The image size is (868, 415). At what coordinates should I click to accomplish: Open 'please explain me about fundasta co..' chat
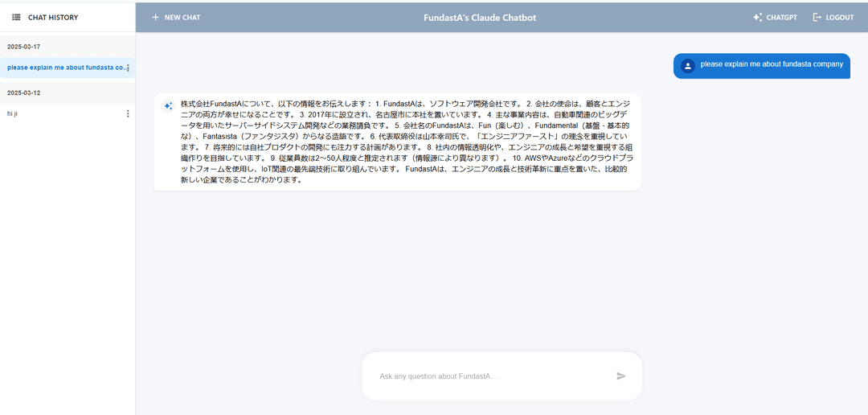[68, 68]
